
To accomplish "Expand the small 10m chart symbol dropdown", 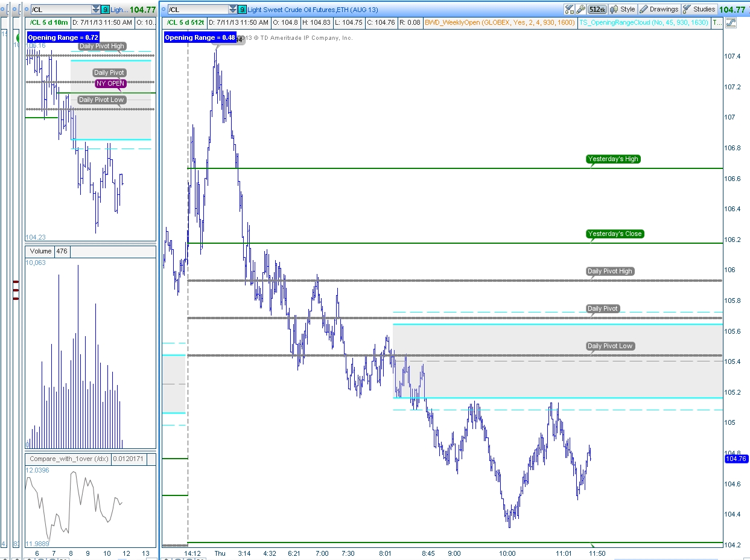I will coord(96,9).
